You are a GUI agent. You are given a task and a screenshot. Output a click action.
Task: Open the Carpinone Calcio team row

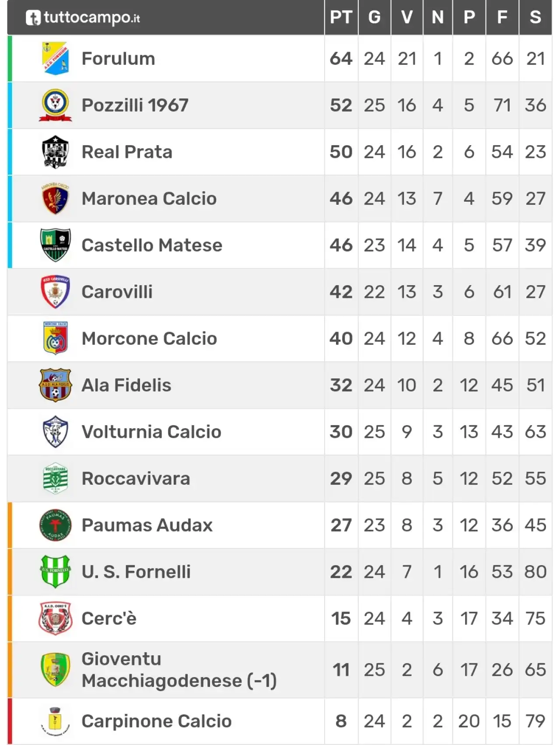[x=280, y=721]
